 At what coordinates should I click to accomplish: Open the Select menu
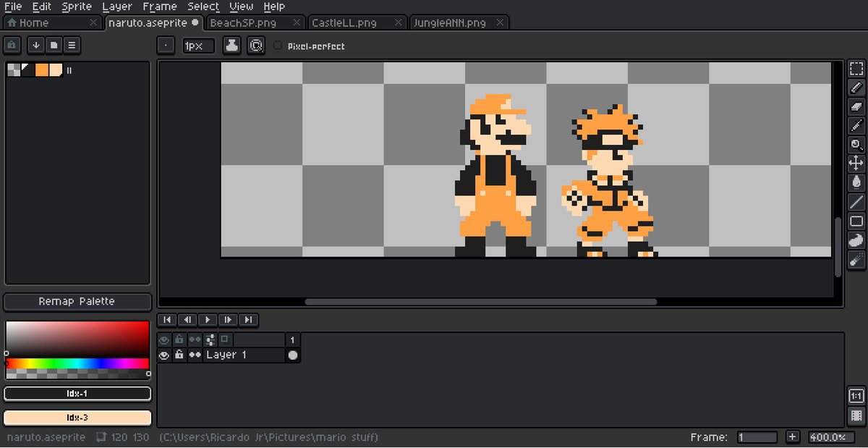(x=203, y=7)
